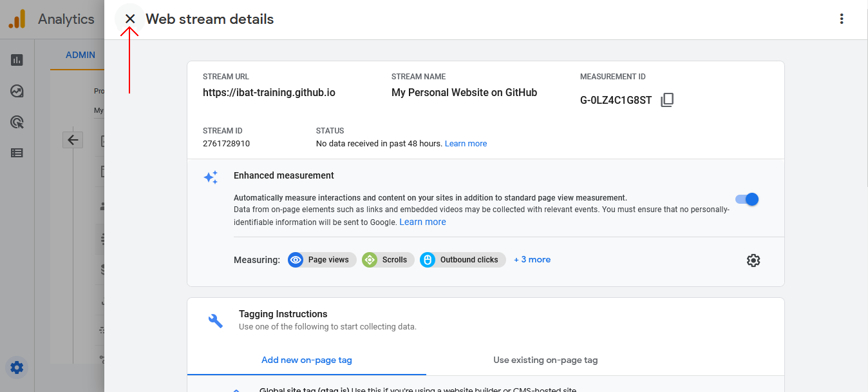Click the Tagging Instructions heading

click(x=283, y=314)
